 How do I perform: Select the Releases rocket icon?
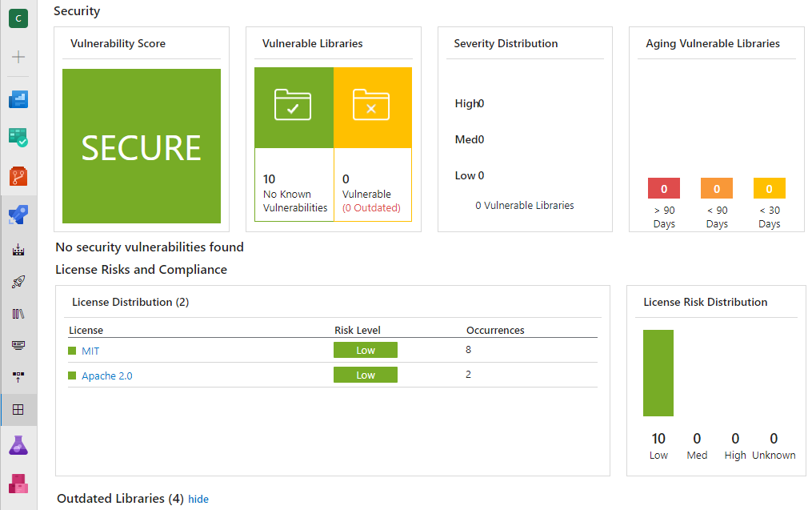pos(18,281)
